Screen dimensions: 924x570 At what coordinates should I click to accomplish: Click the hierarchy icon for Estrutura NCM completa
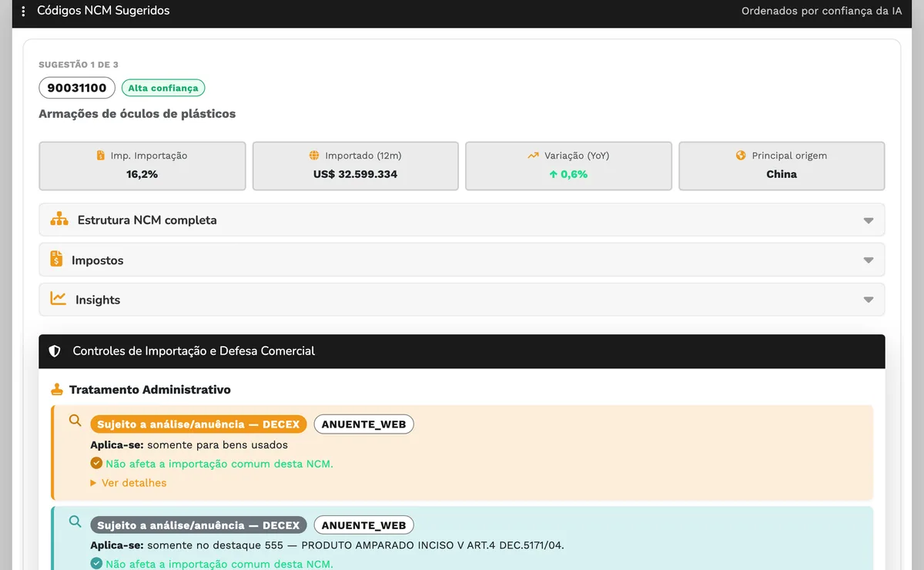[x=59, y=220]
